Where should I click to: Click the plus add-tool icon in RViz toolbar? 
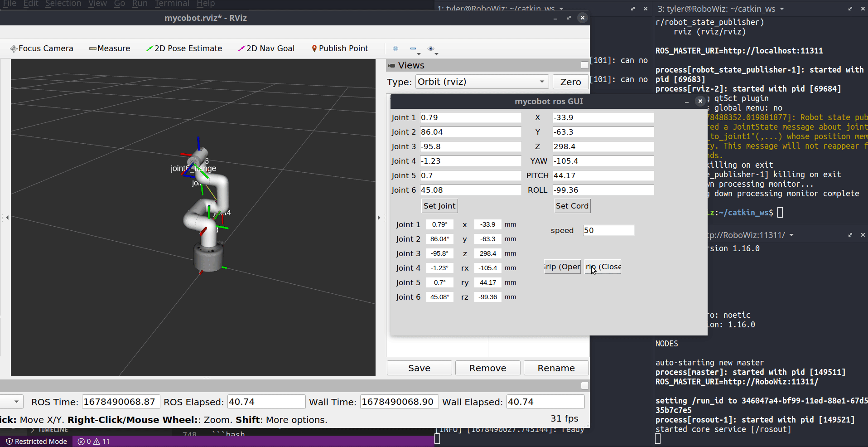(x=395, y=49)
